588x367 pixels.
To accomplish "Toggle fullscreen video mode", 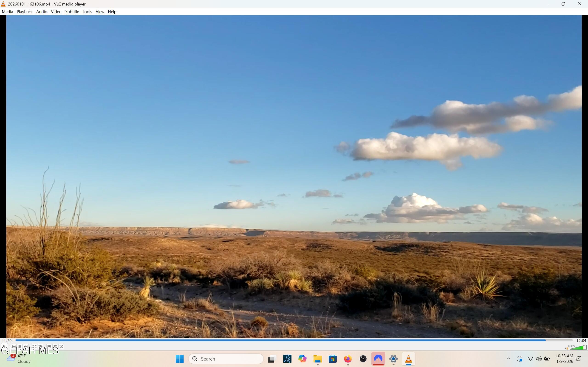I will [x=34, y=347].
